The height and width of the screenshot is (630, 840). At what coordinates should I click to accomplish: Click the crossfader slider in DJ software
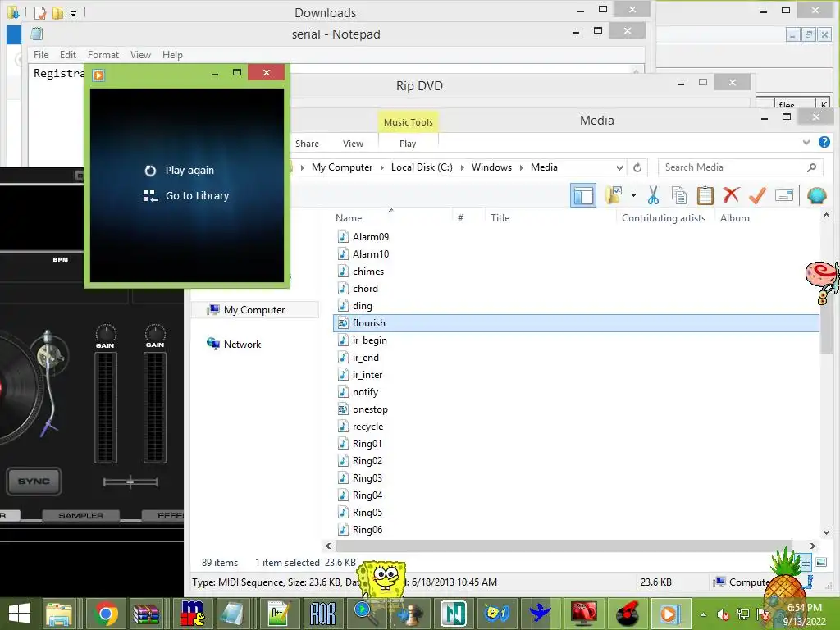[x=130, y=482]
